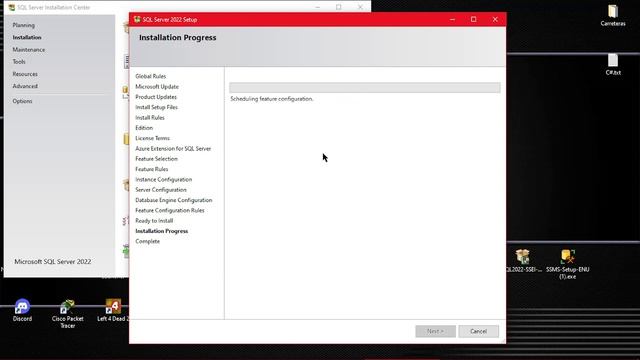Click Microsoft SQL Server 2022 label
This screenshot has width=640, height=360.
tap(53, 262)
